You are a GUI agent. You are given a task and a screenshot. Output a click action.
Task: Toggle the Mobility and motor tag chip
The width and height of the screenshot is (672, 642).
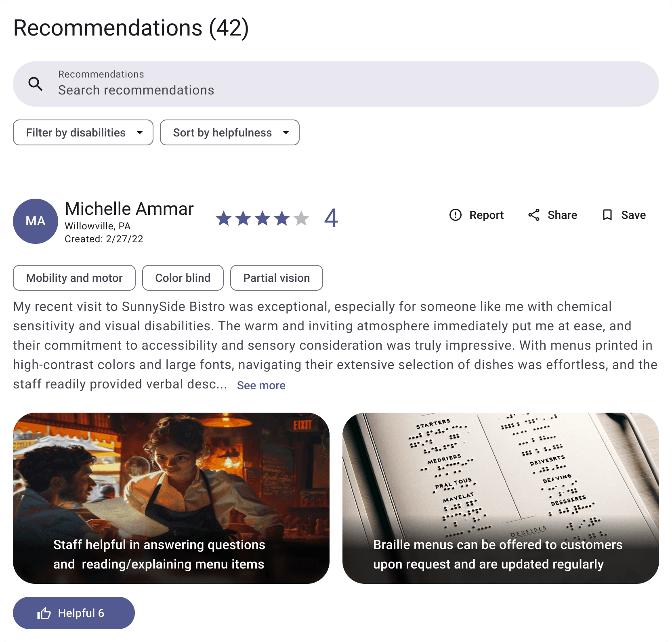pyautogui.click(x=74, y=278)
